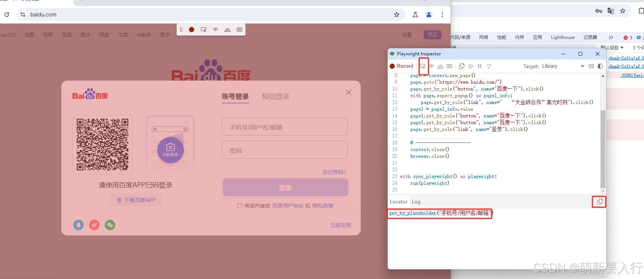The height and width of the screenshot is (279, 644).
Task: Click assert value icon on floating toolbar
Action: click(239, 30)
